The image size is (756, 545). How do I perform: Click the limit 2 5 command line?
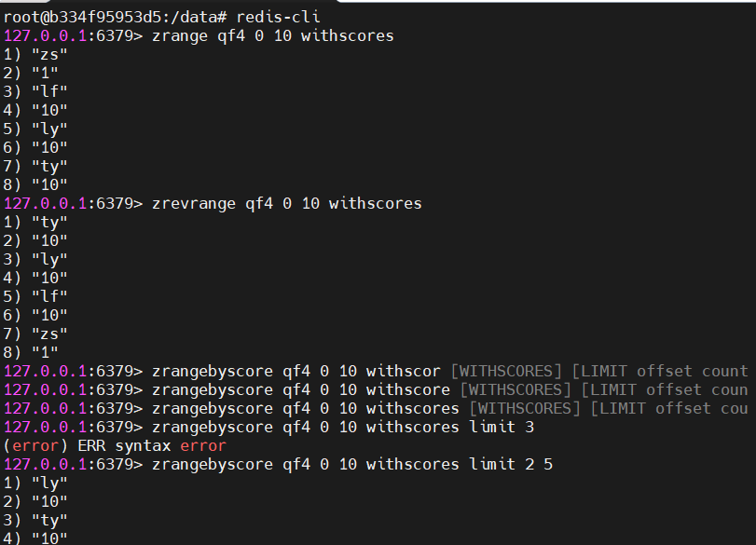point(278,465)
